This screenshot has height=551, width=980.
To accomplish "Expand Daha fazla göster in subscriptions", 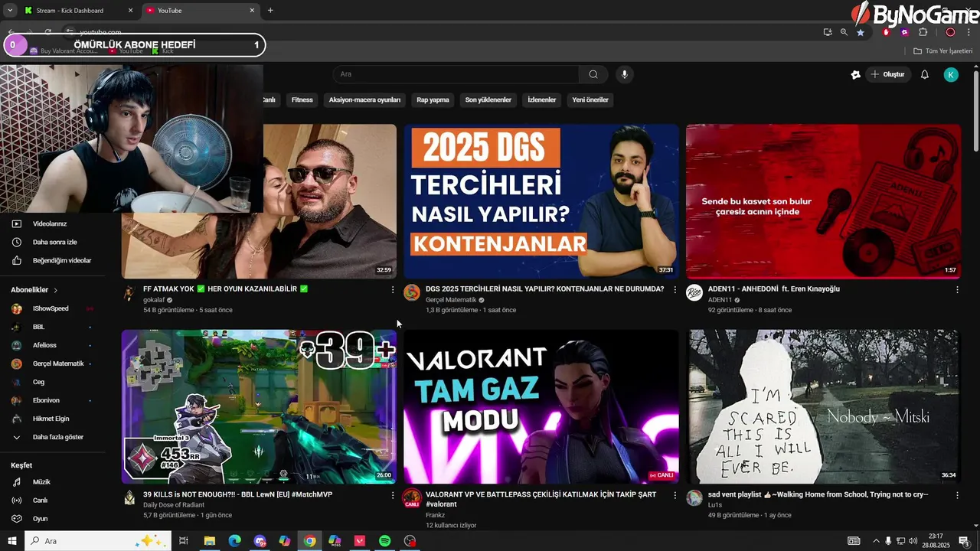I will tap(57, 437).
